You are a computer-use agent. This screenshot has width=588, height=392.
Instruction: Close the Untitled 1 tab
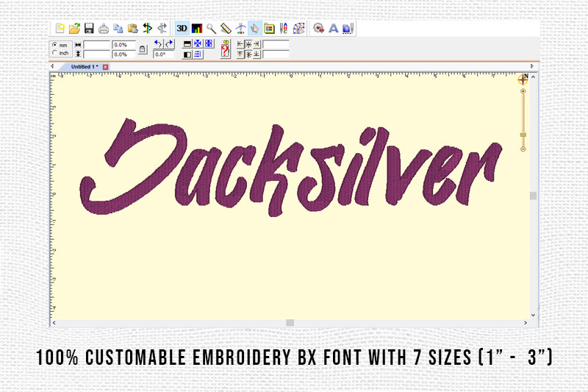tap(105, 67)
